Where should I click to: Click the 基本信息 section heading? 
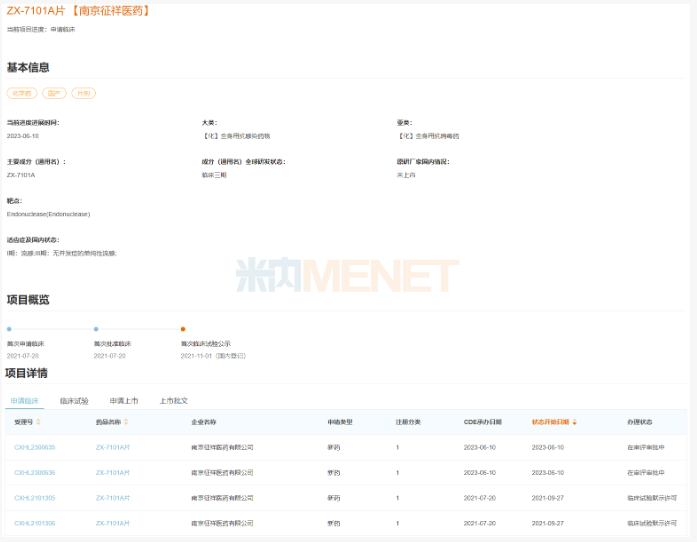coord(28,68)
